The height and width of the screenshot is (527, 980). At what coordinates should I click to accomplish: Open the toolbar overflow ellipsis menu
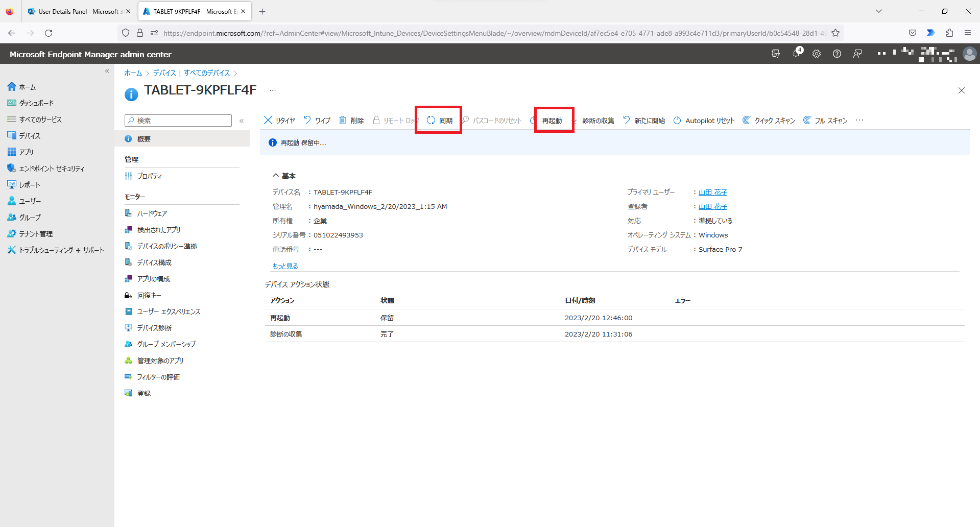pos(859,121)
